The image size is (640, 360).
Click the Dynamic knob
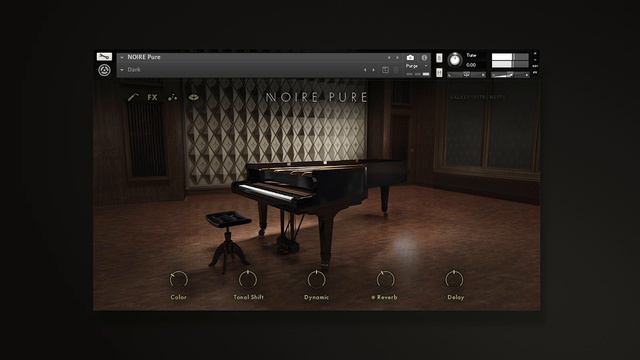pyautogui.click(x=316, y=280)
